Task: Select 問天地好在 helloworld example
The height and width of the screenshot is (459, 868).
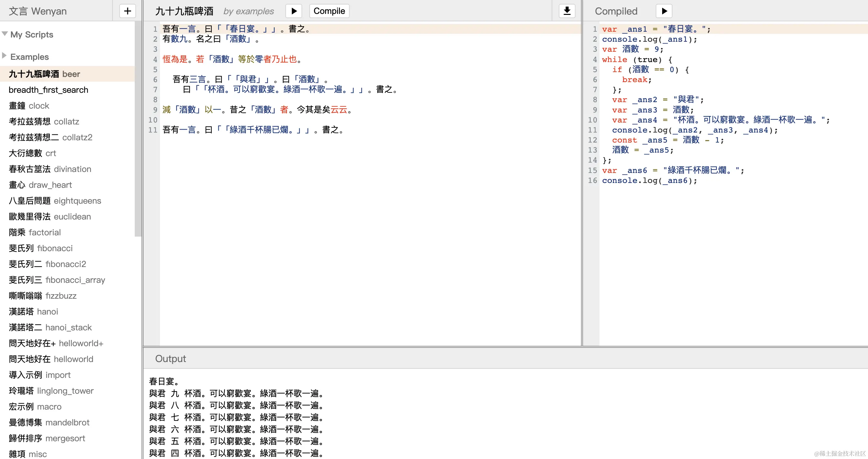Action: tap(51, 359)
